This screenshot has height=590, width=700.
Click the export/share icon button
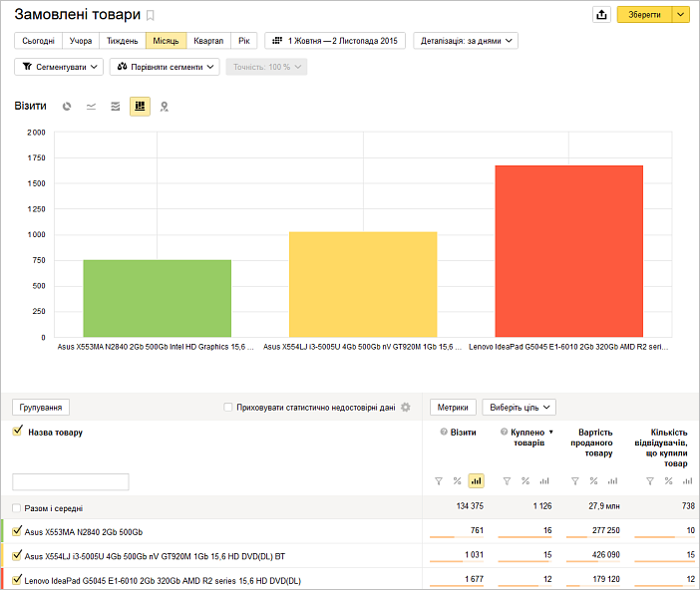click(601, 15)
